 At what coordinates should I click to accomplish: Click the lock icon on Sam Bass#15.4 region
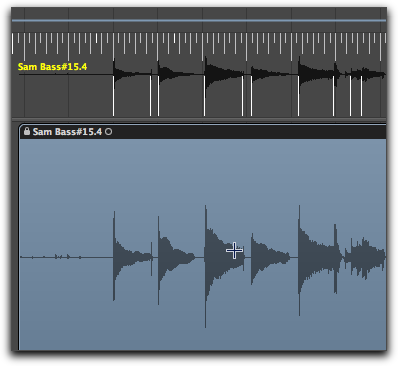click(x=27, y=131)
